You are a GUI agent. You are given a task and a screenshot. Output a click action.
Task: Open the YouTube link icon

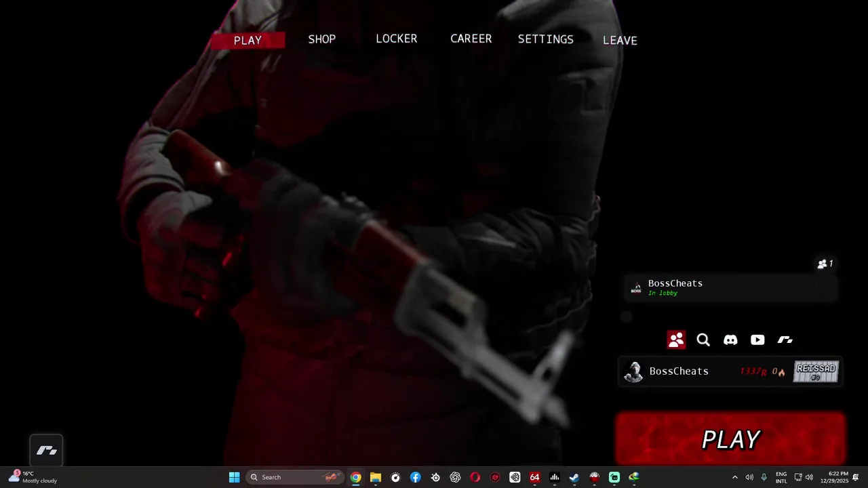coord(757,340)
